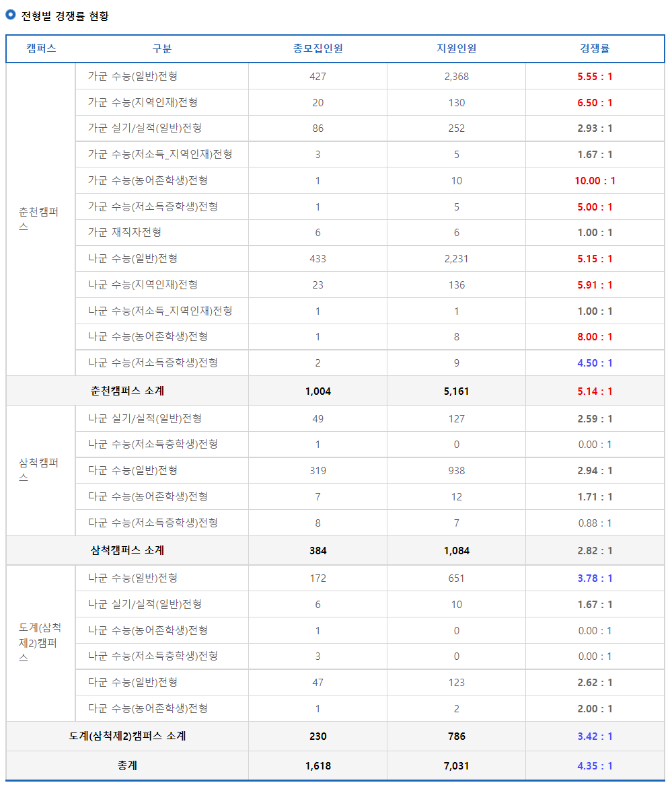Click the 삼척캠퍼스 소계 subtotal row label

pos(128,550)
